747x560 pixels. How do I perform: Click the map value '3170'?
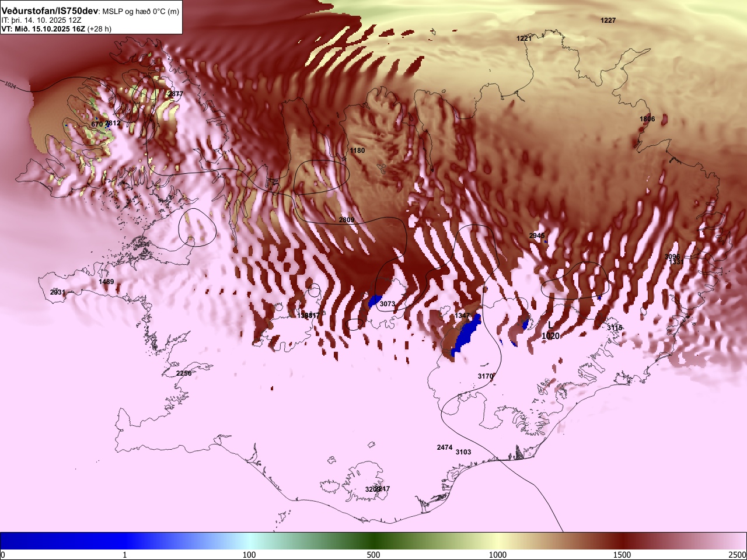486,376
